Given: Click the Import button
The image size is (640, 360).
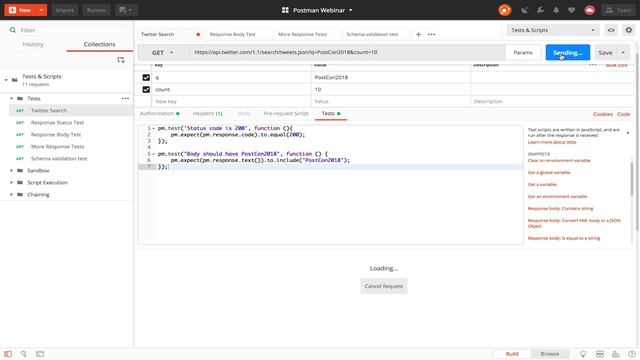Looking at the screenshot, I should 65,10.
